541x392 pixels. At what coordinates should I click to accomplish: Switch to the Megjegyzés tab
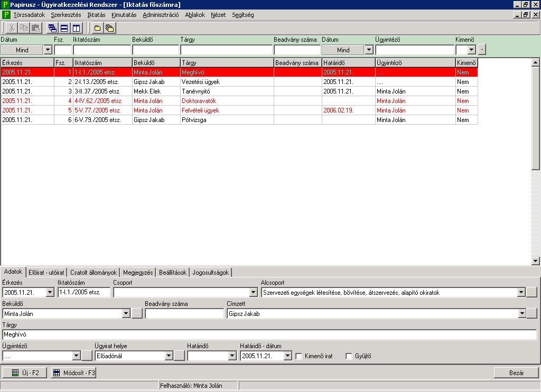pos(138,273)
